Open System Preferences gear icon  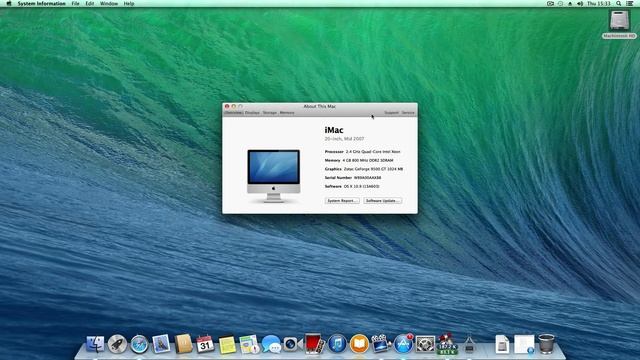[425, 344]
